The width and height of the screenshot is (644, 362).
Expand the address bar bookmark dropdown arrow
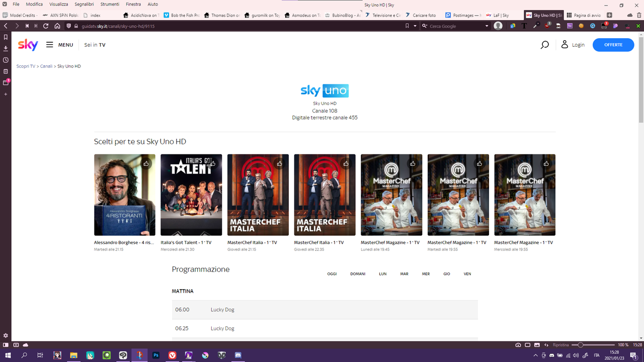416,26
